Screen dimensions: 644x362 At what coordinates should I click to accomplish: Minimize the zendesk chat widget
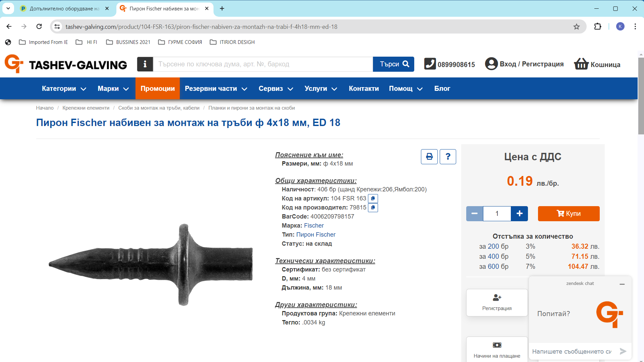tap(622, 284)
